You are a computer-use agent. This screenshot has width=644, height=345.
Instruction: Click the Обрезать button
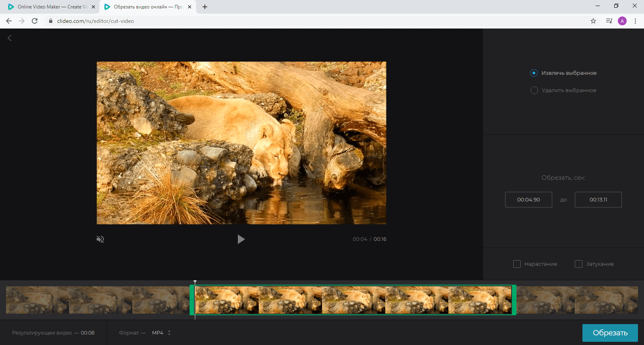coord(610,333)
